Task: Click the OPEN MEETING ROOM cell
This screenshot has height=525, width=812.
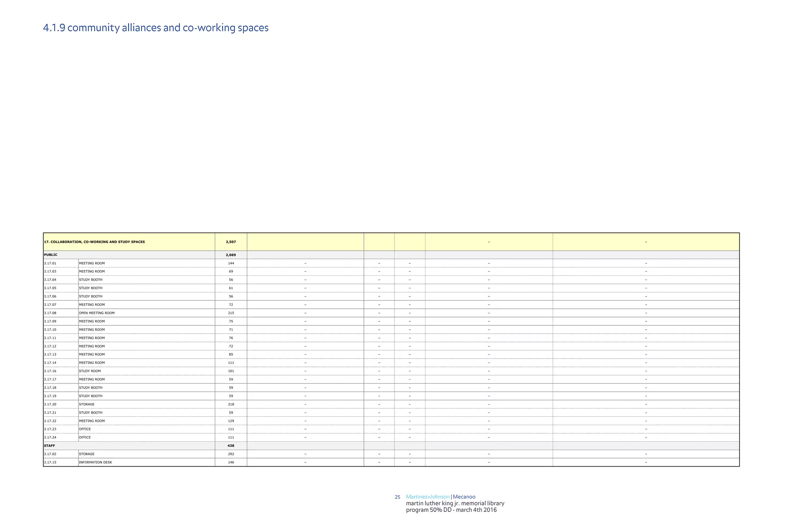Action: [x=97, y=313]
